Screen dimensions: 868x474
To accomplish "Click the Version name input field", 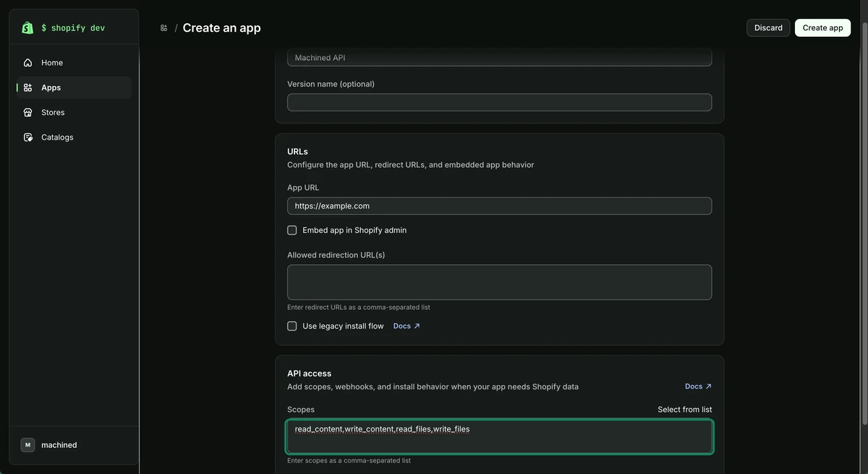I will pyautogui.click(x=499, y=102).
